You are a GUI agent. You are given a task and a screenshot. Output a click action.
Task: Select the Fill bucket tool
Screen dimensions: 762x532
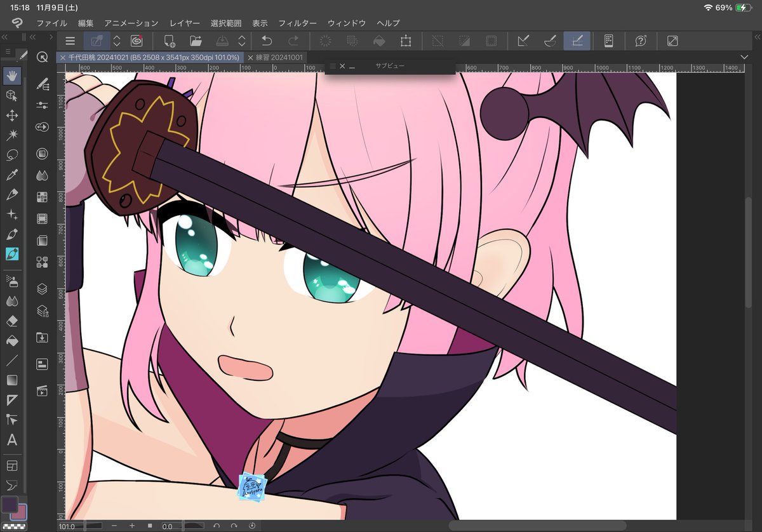pyautogui.click(x=11, y=340)
